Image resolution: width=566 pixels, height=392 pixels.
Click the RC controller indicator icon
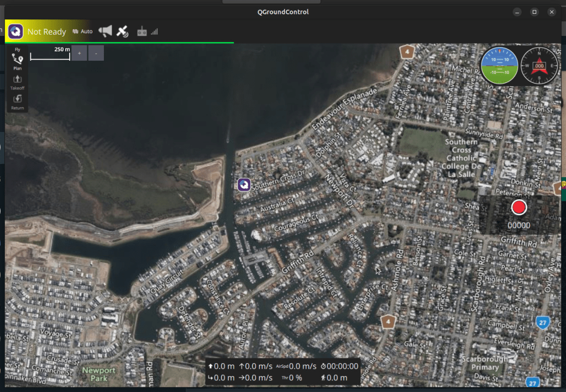pyautogui.click(x=142, y=32)
